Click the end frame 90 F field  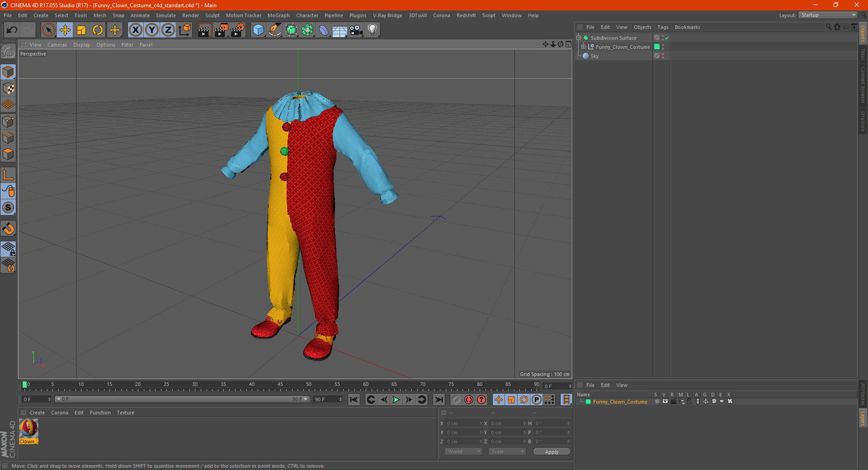pos(327,399)
